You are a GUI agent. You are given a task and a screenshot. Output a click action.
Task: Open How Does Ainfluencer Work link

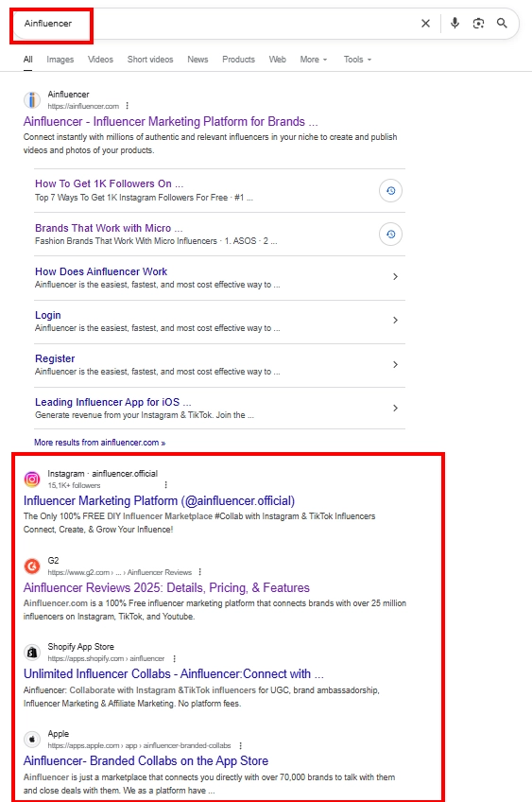[x=101, y=271]
